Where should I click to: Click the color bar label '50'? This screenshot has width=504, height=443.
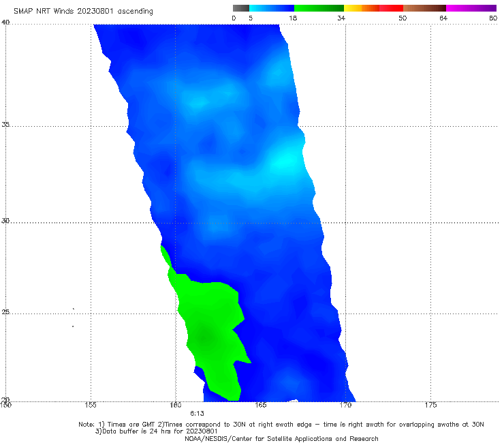(x=403, y=18)
